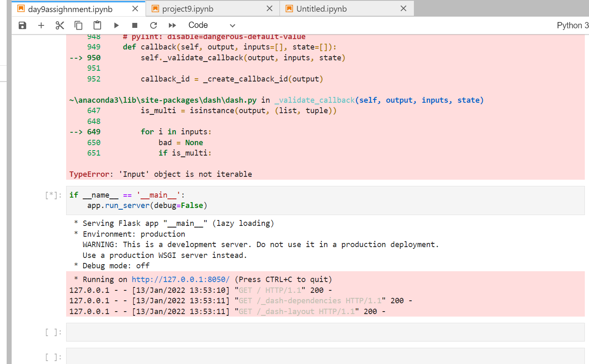Image resolution: width=589 pixels, height=364 pixels.
Task: Click traceback line 649 'for i in inputs'
Action: point(140,132)
